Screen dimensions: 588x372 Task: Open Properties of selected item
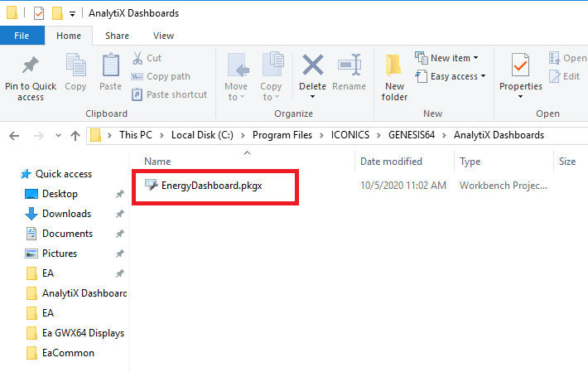[520, 72]
